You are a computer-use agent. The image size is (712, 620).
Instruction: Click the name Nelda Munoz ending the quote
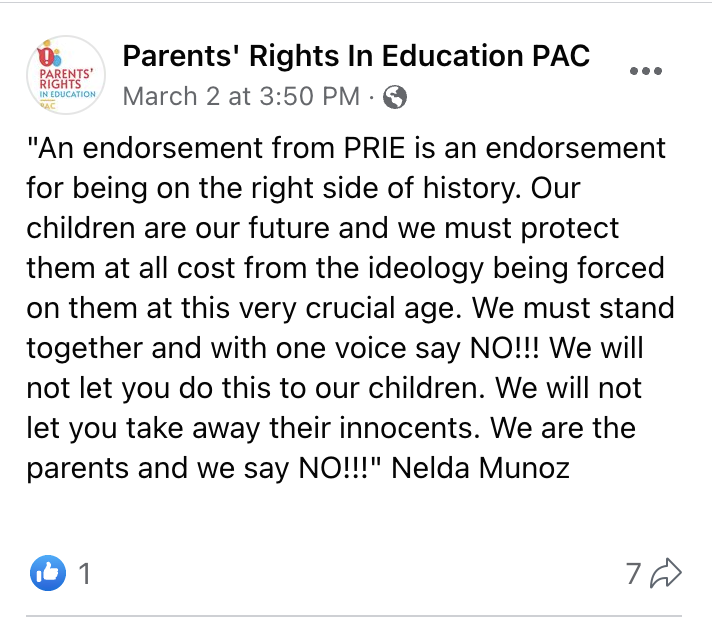[480, 468]
